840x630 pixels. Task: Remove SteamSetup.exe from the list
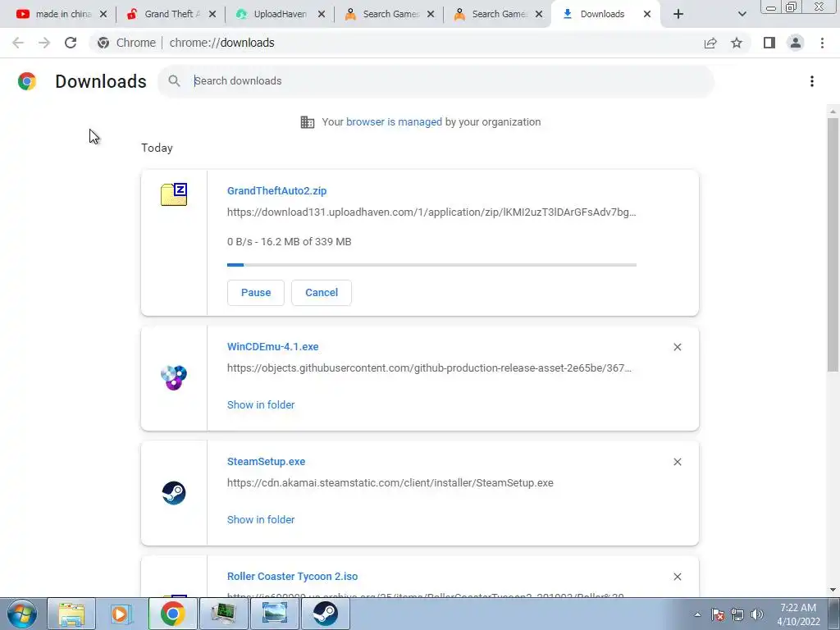(678, 462)
